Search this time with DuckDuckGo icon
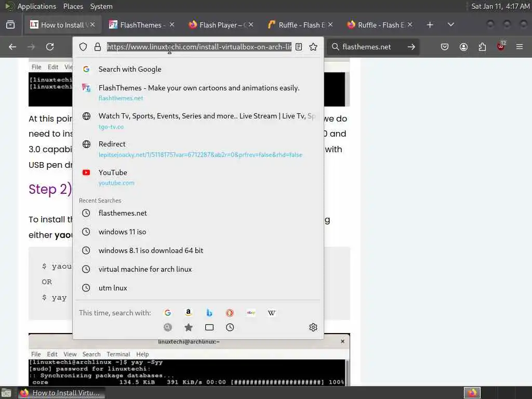Image resolution: width=532 pixels, height=399 pixels. point(230,313)
